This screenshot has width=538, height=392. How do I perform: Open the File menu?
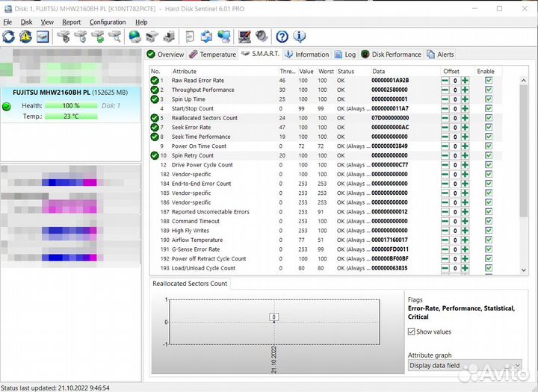(x=7, y=22)
